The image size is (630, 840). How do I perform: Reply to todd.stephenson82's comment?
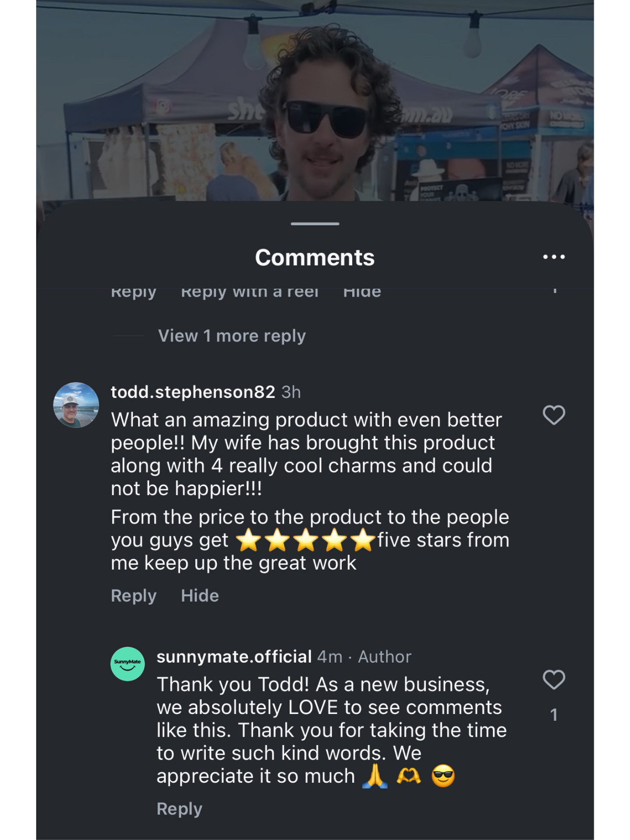tap(133, 596)
